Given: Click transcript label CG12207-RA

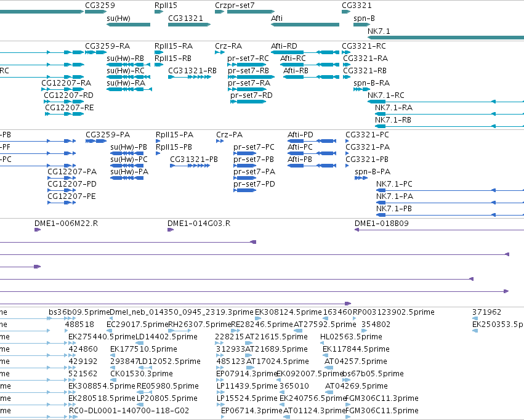Looking at the screenshot, I should 66,83.
